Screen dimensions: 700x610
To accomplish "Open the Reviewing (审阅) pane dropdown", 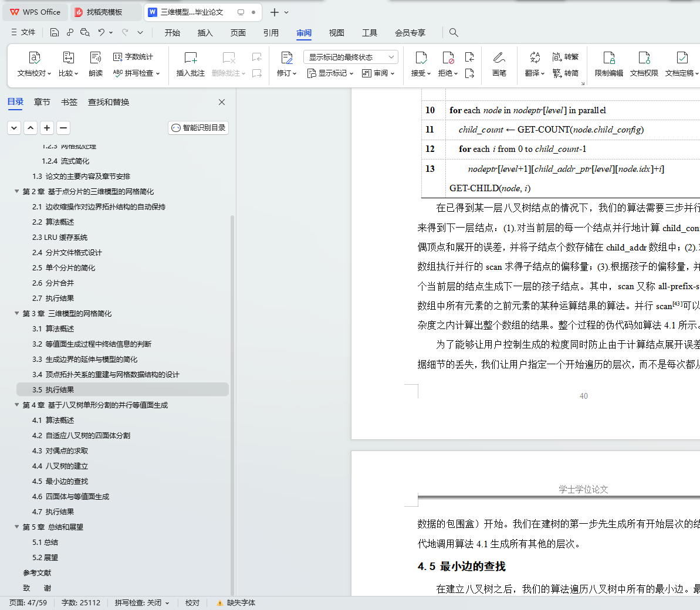I will (x=378, y=73).
